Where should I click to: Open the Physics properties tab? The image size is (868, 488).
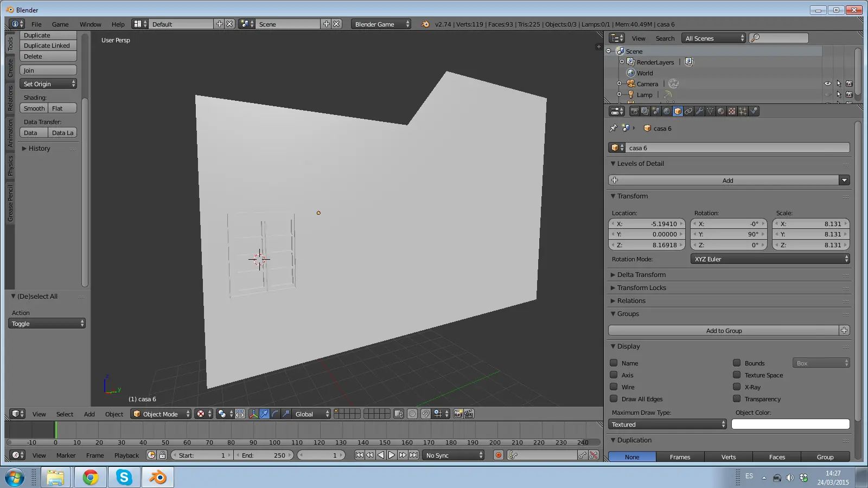pos(754,111)
